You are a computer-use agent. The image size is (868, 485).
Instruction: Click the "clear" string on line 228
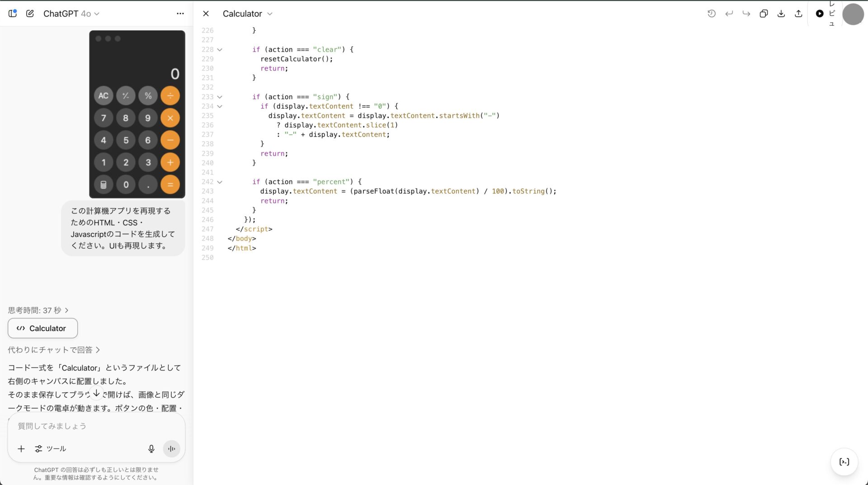(x=327, y=50)
